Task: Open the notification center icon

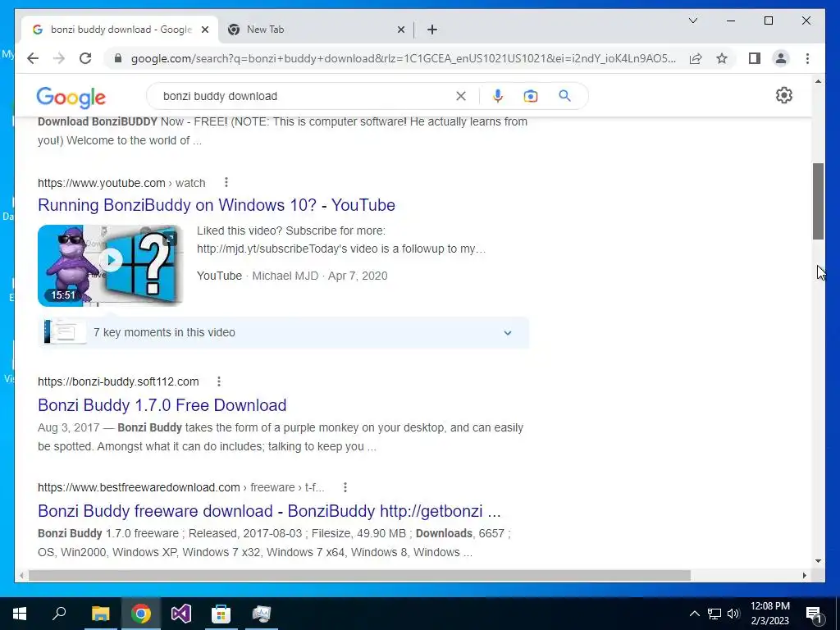Action: point(814,614)
